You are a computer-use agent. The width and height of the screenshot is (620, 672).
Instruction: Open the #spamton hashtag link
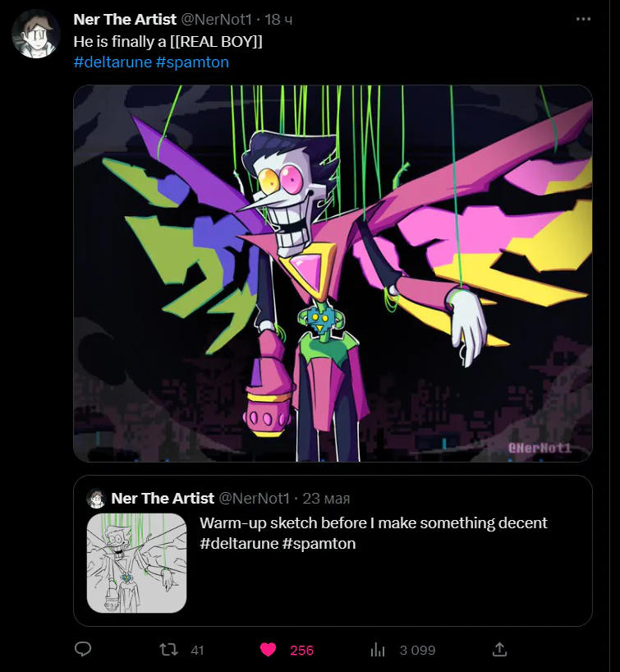(191, 62)
